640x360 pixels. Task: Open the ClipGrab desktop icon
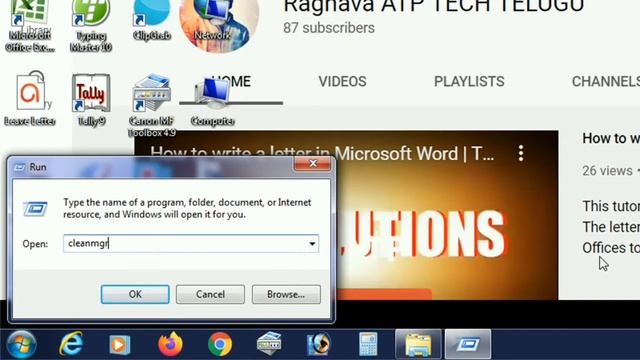click(x=151, y=20)
